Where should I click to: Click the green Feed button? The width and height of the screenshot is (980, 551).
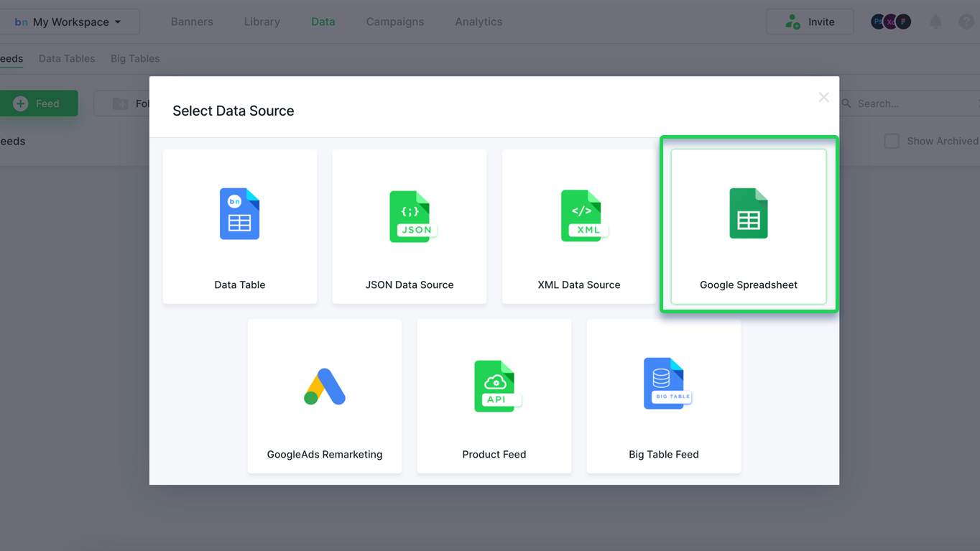[x=39, y=103]
